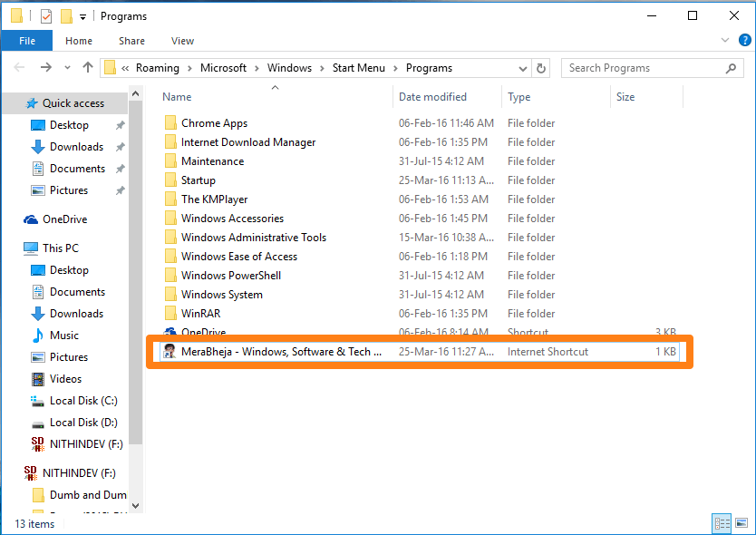The image size is (756, 535).
Task: Click the OneDrive cloud icon in sidebar
Action: (x=31, y=219)
